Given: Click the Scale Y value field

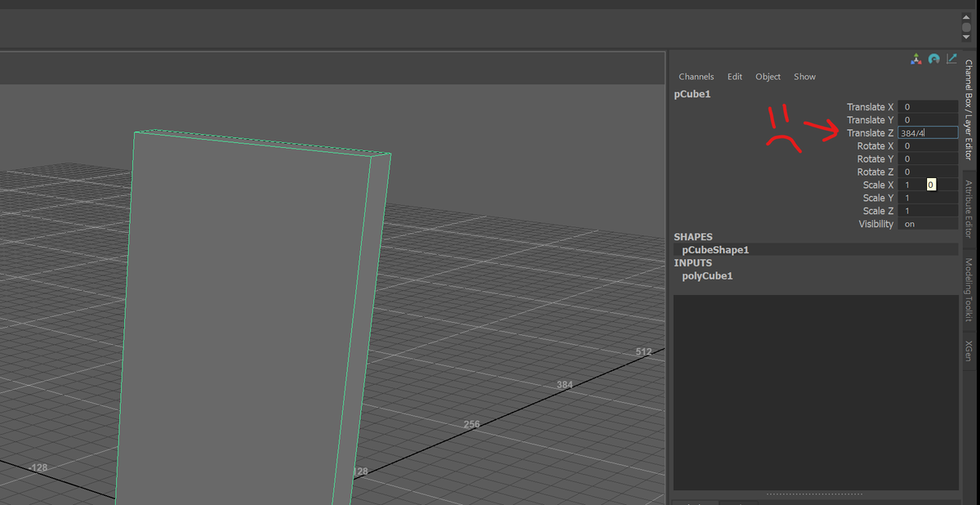Looking at the screenshot, I should coord(928,199).
